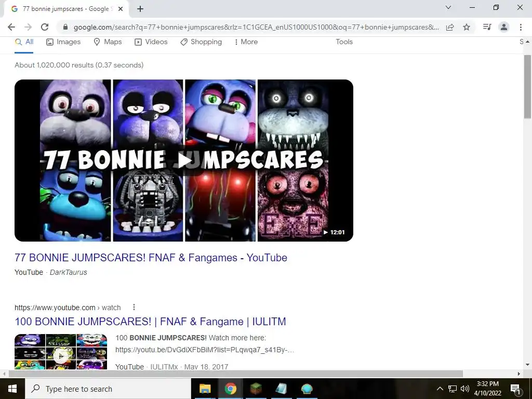Screen dimensions: 532x399
Task: Switch to Videos results
Action: point(151,42)
